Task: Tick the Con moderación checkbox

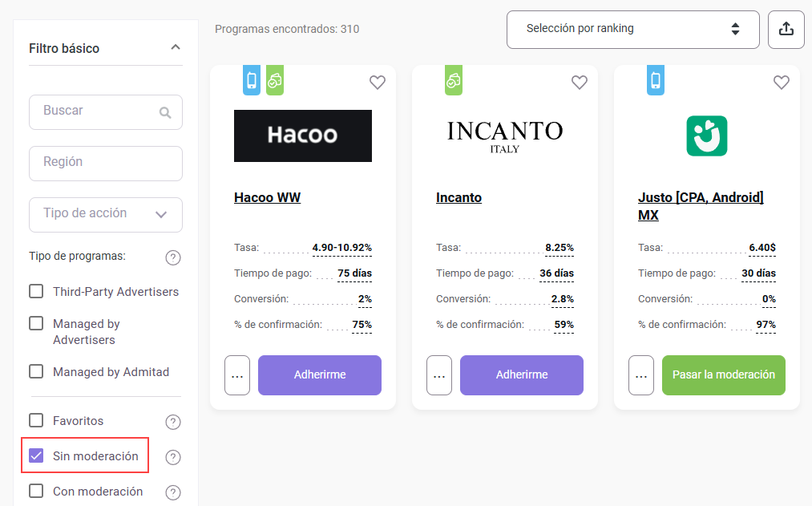Action: click(36, 491)
